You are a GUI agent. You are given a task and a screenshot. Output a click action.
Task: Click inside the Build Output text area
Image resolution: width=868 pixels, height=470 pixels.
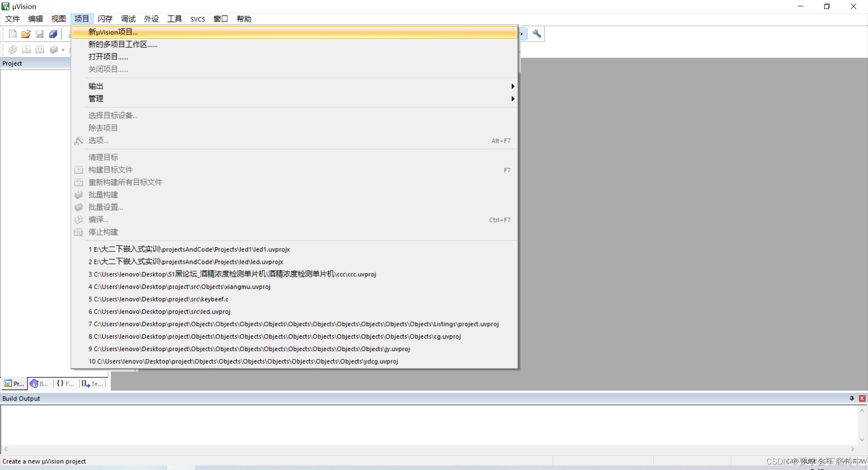[x=429, y=425]
